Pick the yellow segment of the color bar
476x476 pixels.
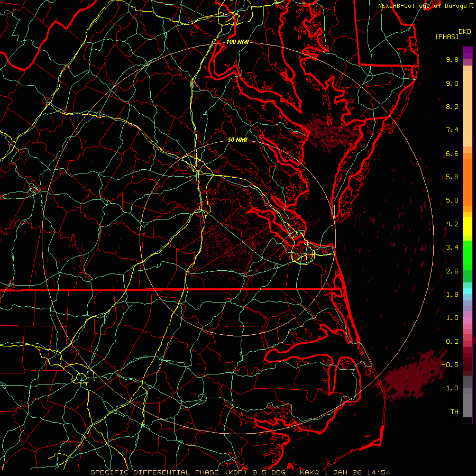coord(467,226)
